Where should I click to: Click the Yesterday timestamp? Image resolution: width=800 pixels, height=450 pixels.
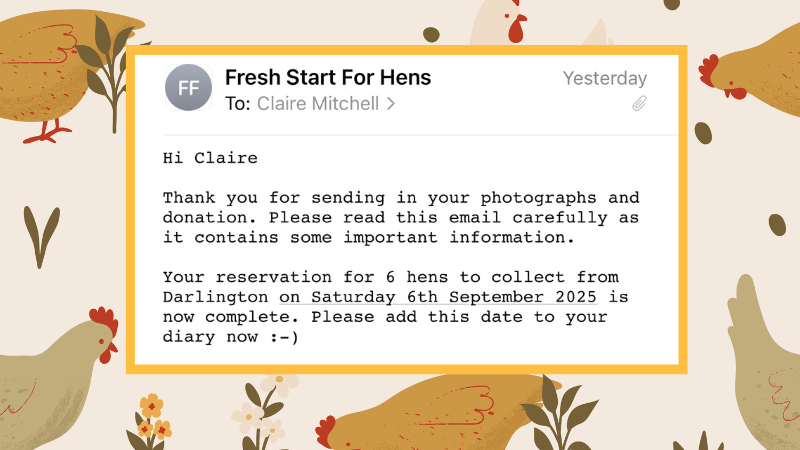pyautogui.click(x=604, y=78)
